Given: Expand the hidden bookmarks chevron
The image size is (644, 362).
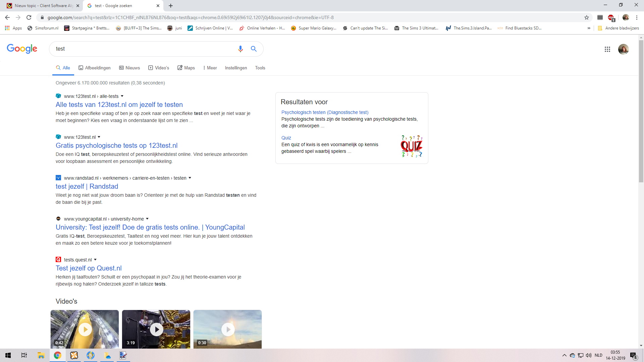Looking at the screenshot, I should point(589,28).
